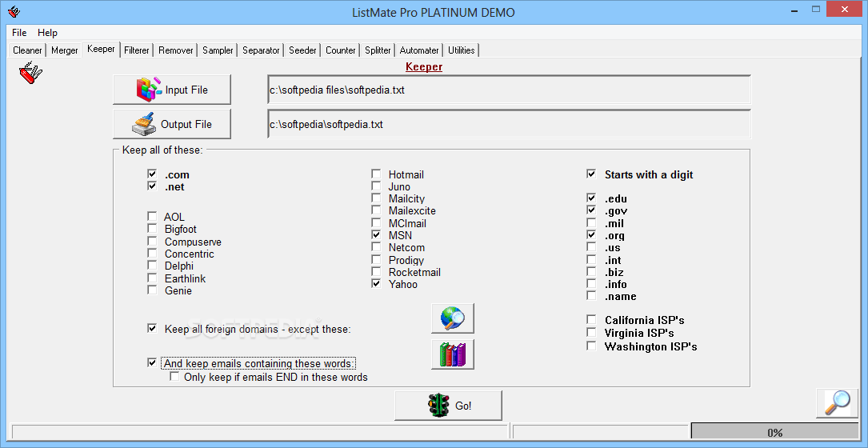Enable the Mailcity checkbox
The image size is (868, 448).
tap(377, 198)
